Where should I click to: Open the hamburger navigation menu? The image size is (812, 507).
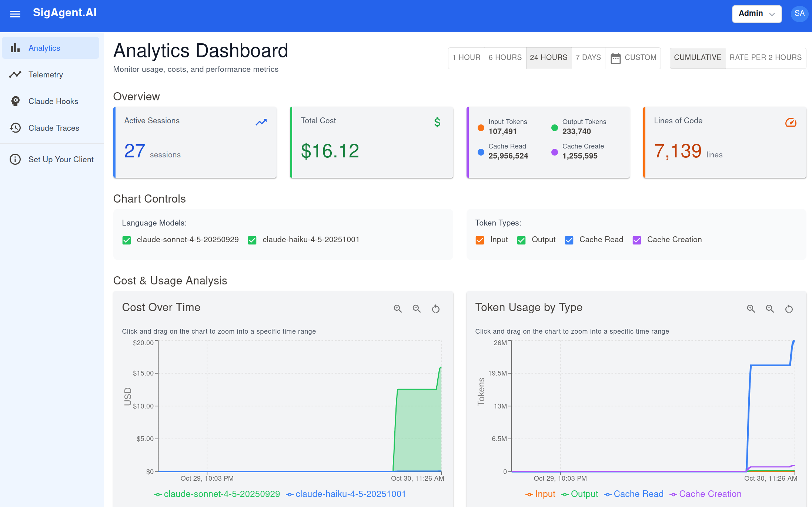point(15,14)
